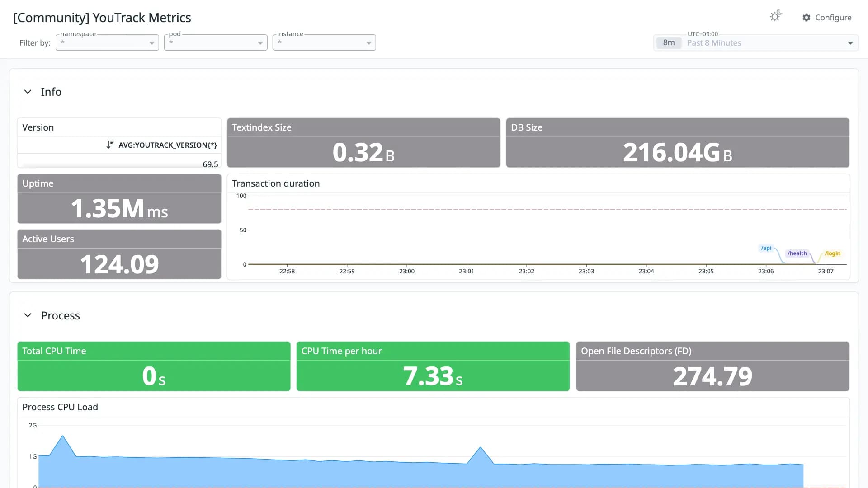Open the Configure gear icon

tap(807, 17)
